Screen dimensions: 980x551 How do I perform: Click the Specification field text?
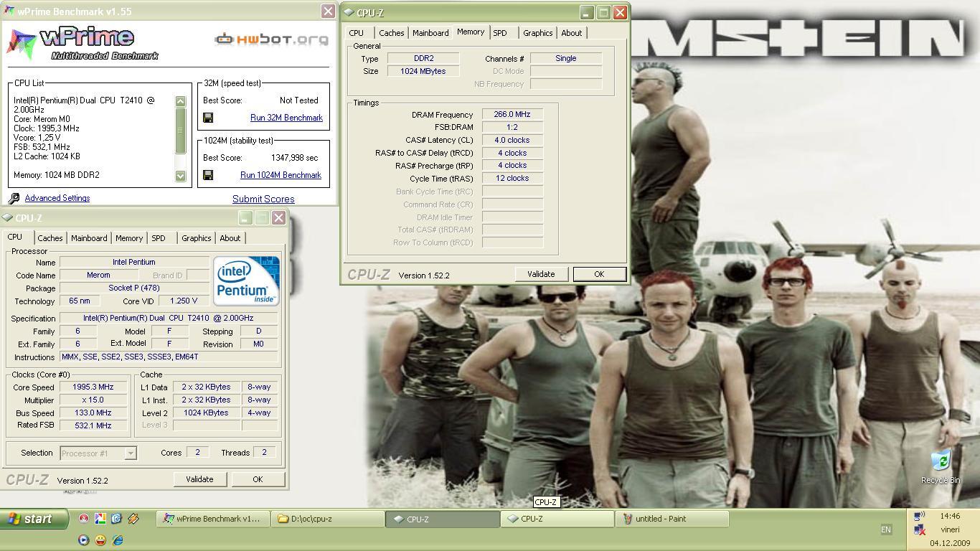pyautogui.click(x=169, y=319)
